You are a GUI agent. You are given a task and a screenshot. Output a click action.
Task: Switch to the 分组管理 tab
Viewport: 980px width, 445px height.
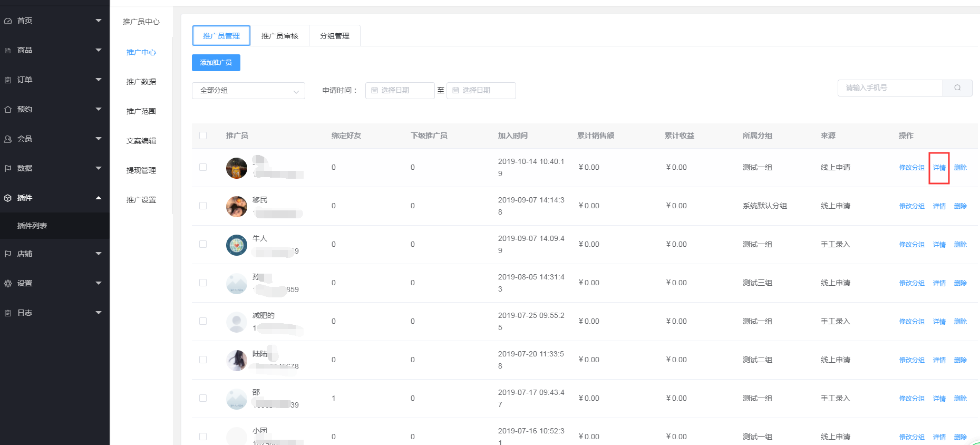(x=335, y=36)
